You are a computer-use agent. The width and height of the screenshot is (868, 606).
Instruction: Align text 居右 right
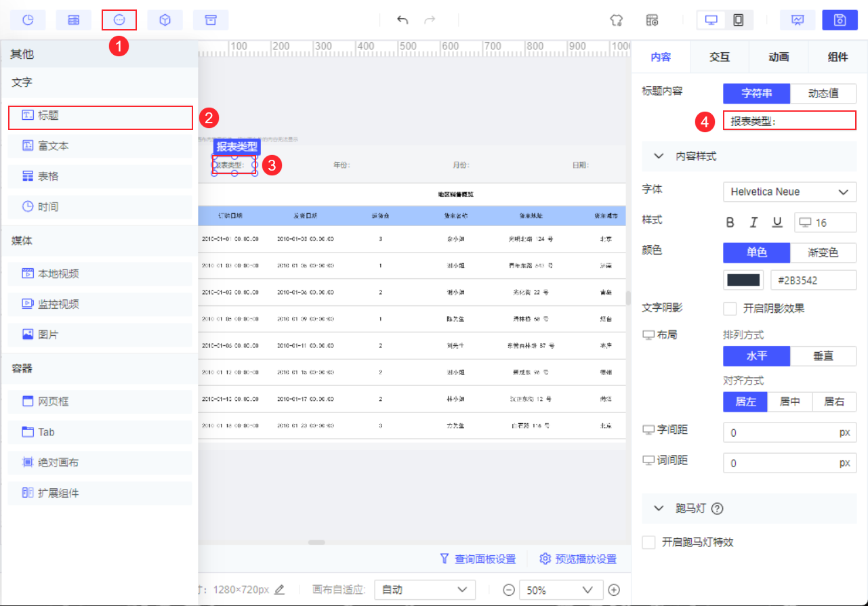[834, 402]
